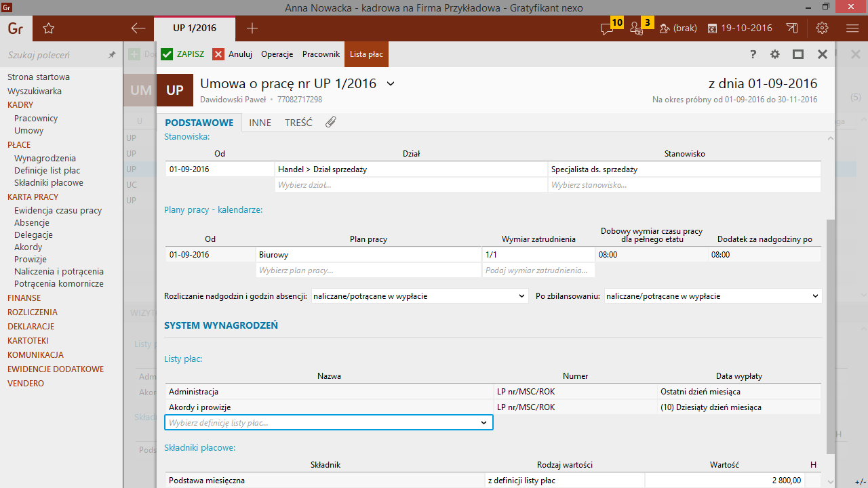868x488 pixels.
Task: Open the settings gear in top bar
Action: [x=823, y=28]
